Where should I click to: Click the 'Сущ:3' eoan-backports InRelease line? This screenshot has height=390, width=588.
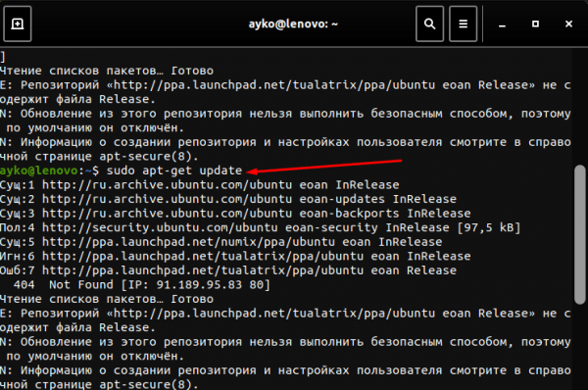point(235,214)
